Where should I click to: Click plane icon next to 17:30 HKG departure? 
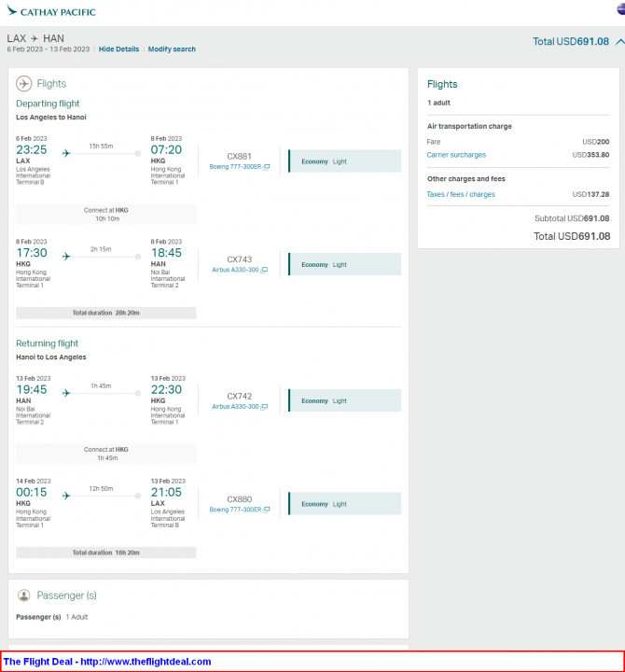coord(66,257)
